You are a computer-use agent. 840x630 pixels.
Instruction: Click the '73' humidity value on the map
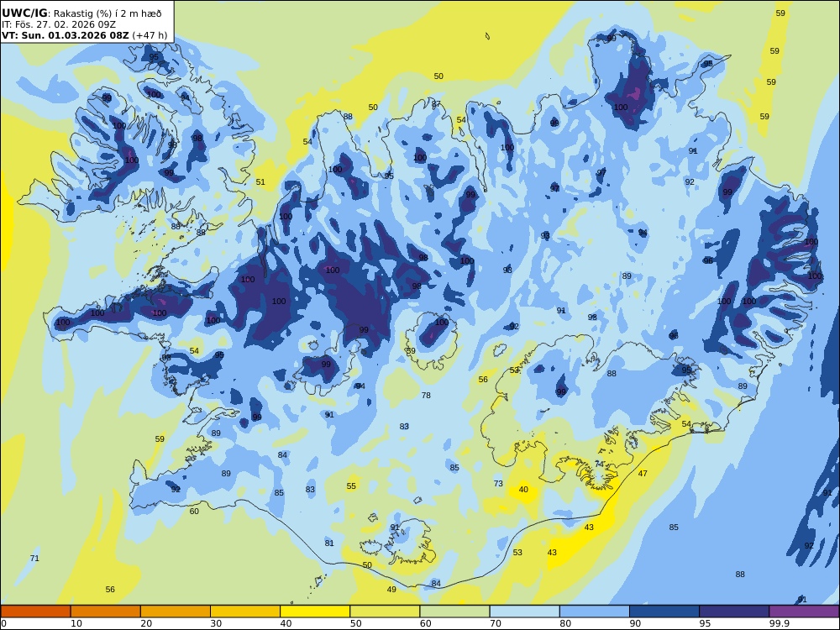tap(498, 483)
